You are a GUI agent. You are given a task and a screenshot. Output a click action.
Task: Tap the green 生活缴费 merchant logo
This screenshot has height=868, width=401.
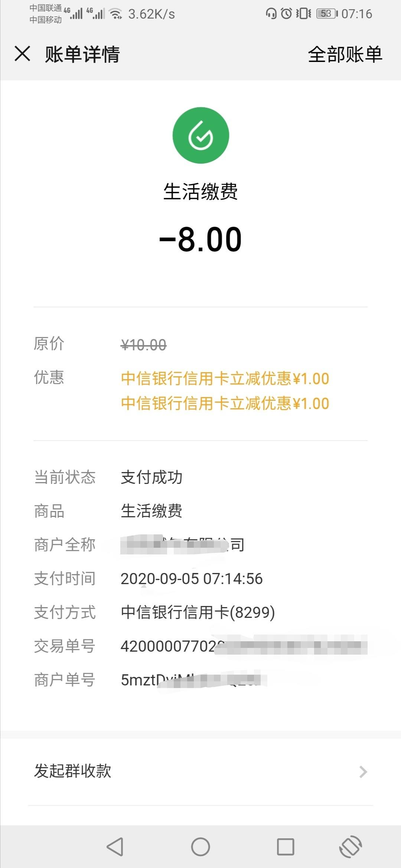(201, 135)
